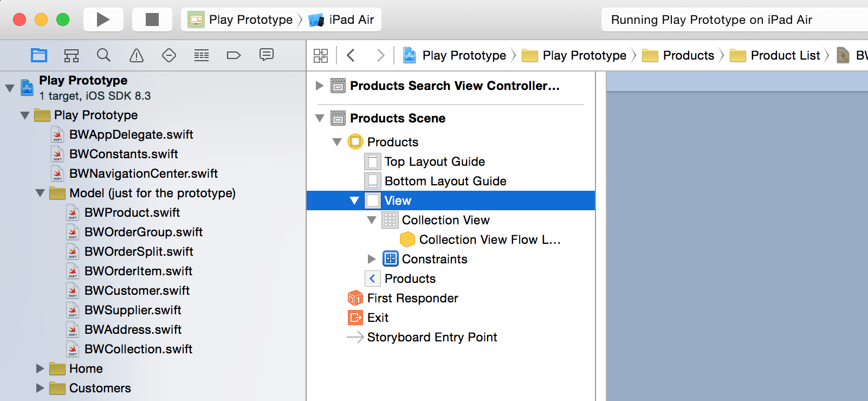Collapse the Products Scene
This screenshot has width=868, height=401.
(x=320, y=118)
